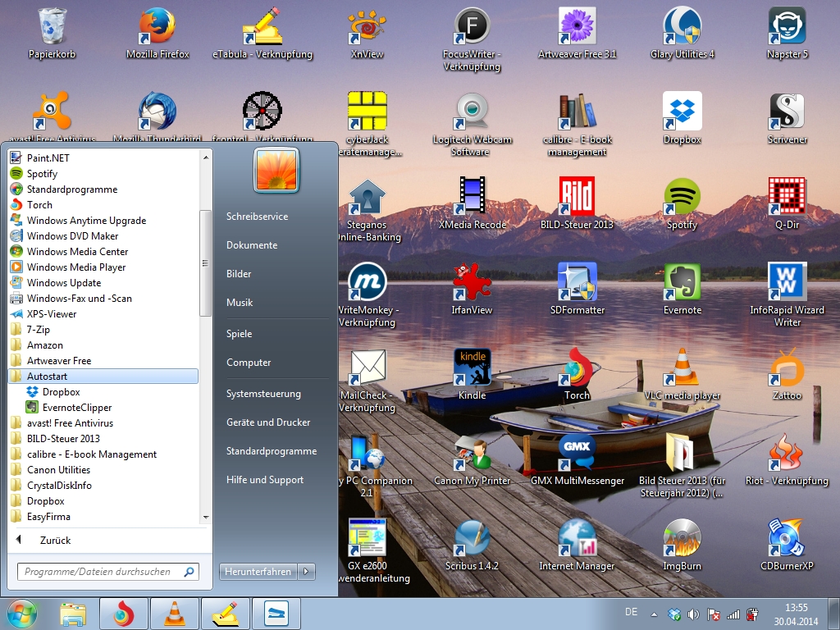Click the Windows Start orb
The width and height of the screenshot is (840, 630).
[22, 614]
